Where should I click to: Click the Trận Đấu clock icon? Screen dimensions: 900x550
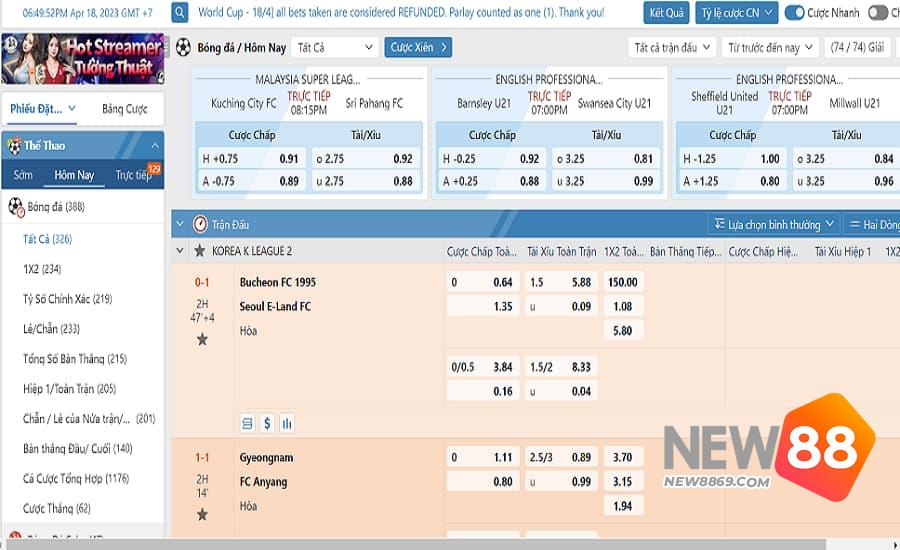[x=200, y=224]
